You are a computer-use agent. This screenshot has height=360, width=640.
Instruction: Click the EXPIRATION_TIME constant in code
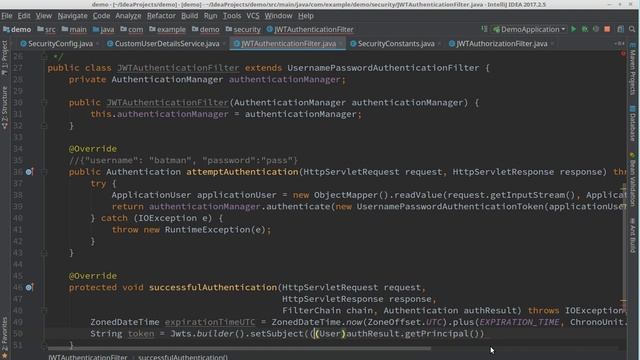(x=520, y=322)
